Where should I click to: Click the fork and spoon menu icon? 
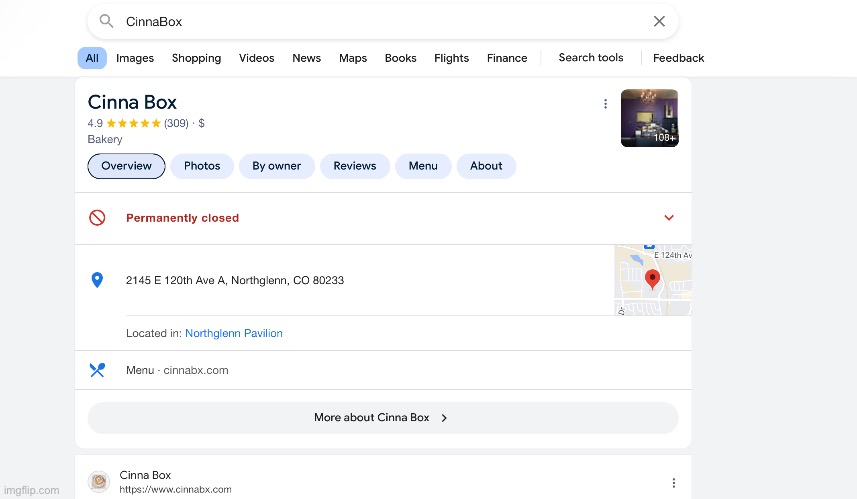tap(97, 370)
